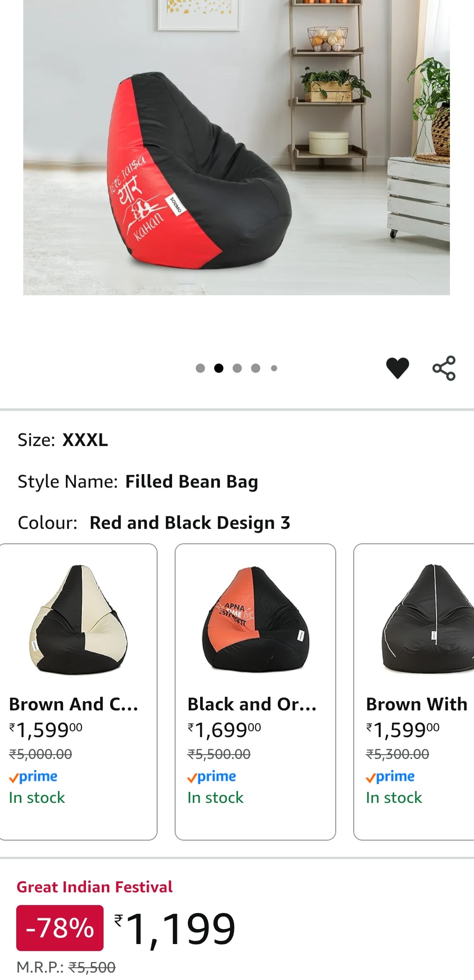The width and height of the screenshot is (474, 980).
Task: Tap the active second carousel dot
Action: (x=219, y=368)
